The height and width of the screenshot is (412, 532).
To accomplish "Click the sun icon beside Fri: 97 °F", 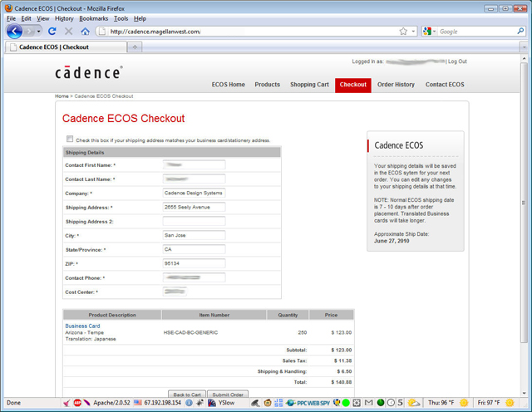I will click(x=510, y=403).
